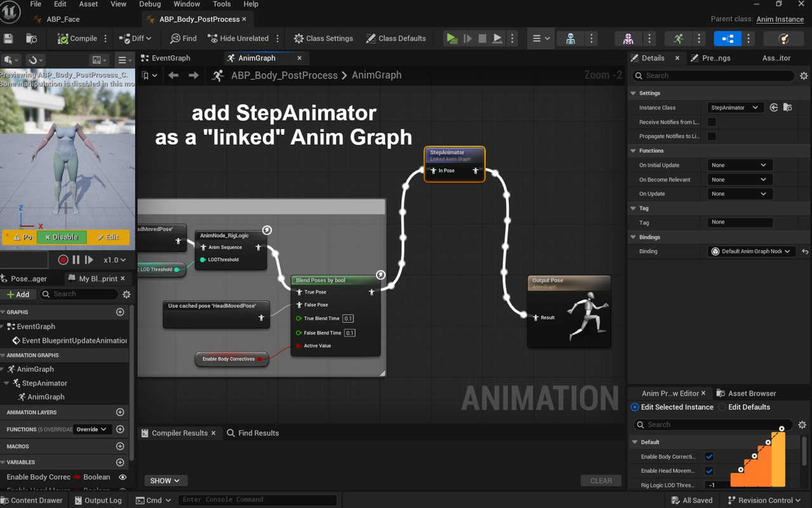Open the Debug menu
812x508 pixels.
[150, 4]
